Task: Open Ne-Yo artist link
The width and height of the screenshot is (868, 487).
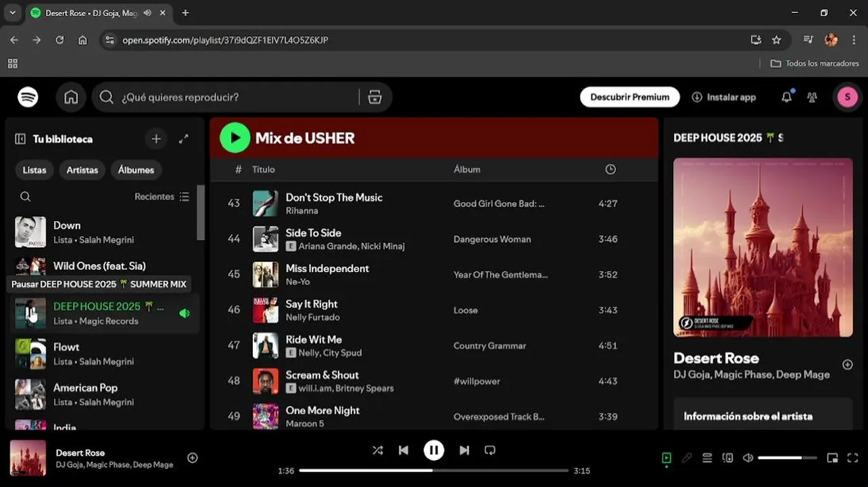Action: click(x=297, y=282)
